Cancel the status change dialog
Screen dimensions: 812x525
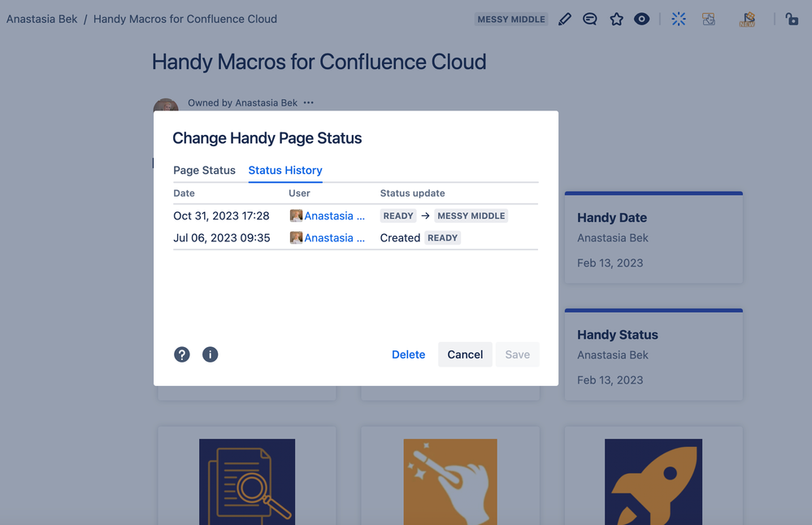[465, 354]
